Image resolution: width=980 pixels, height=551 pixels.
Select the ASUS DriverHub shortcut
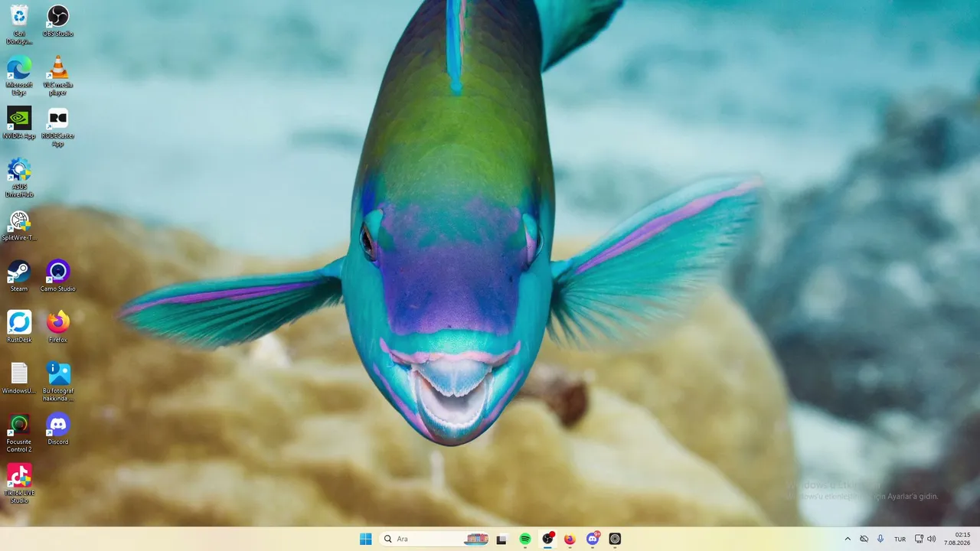click(19, 178)
